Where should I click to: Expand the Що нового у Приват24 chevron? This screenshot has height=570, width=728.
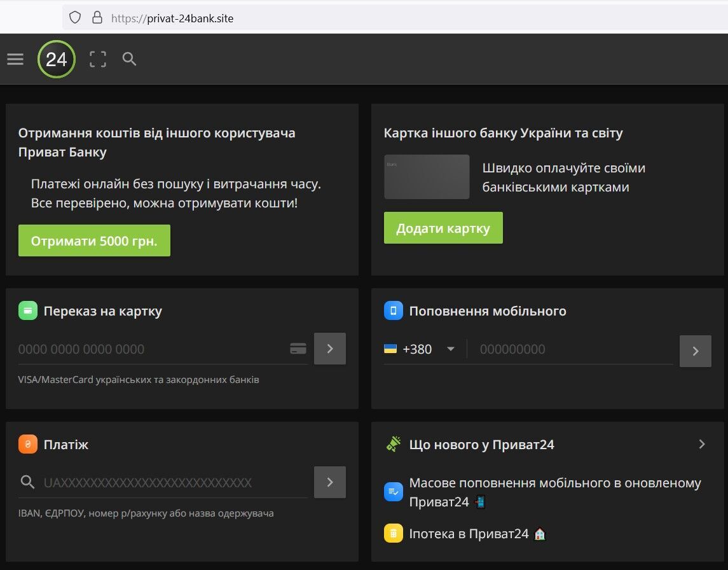[x=702, y=444]
